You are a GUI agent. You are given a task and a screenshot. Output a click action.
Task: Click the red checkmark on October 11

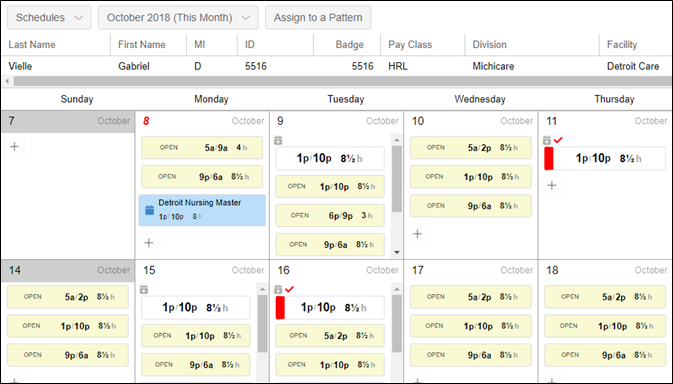[x=558, y=140]
